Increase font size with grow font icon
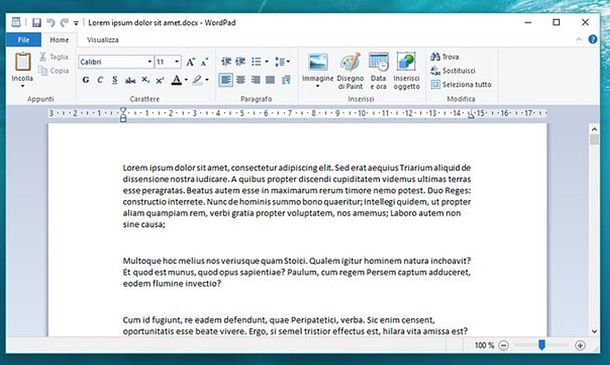 tap(190, 62)
